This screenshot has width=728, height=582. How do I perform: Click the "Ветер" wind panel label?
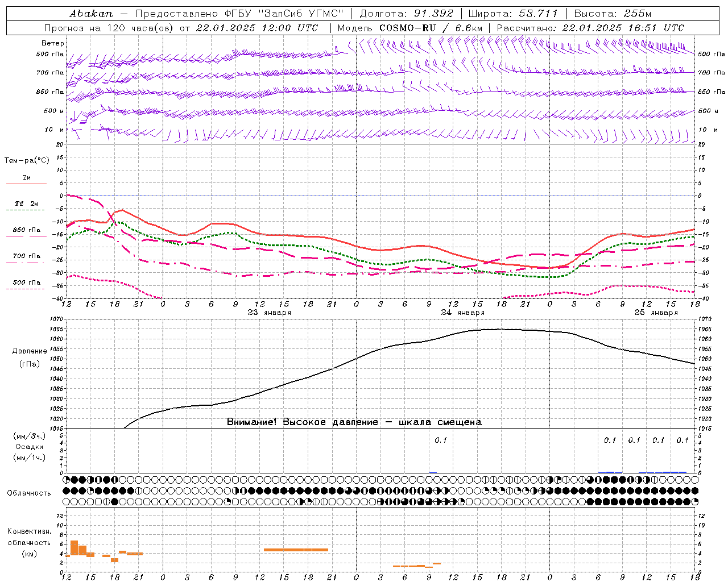pyautogui.click(x=53, y=43)
